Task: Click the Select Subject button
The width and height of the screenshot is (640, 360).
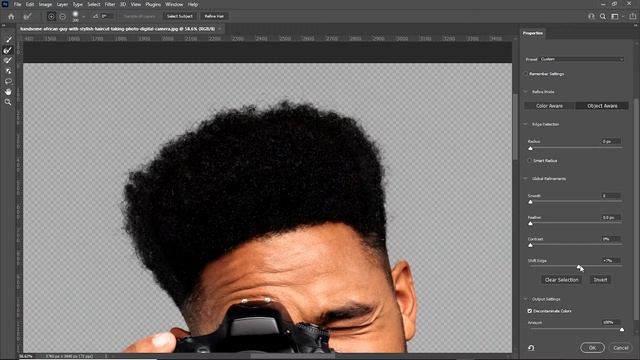Action: pyautogui.click(x=180, y=16)
